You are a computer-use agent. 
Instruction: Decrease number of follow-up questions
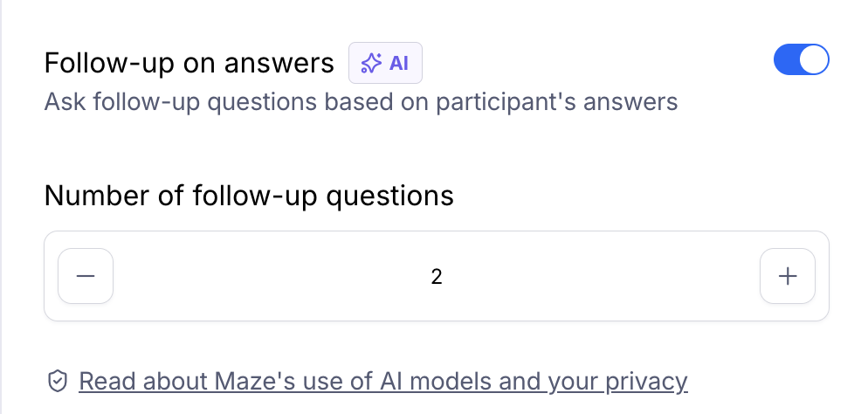click(x=86, y=276)
